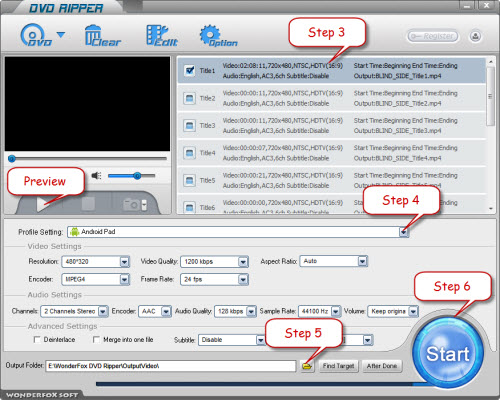500x400 pixels.
Task: Mute audio with the speaker icon
Action: [96, 175]
